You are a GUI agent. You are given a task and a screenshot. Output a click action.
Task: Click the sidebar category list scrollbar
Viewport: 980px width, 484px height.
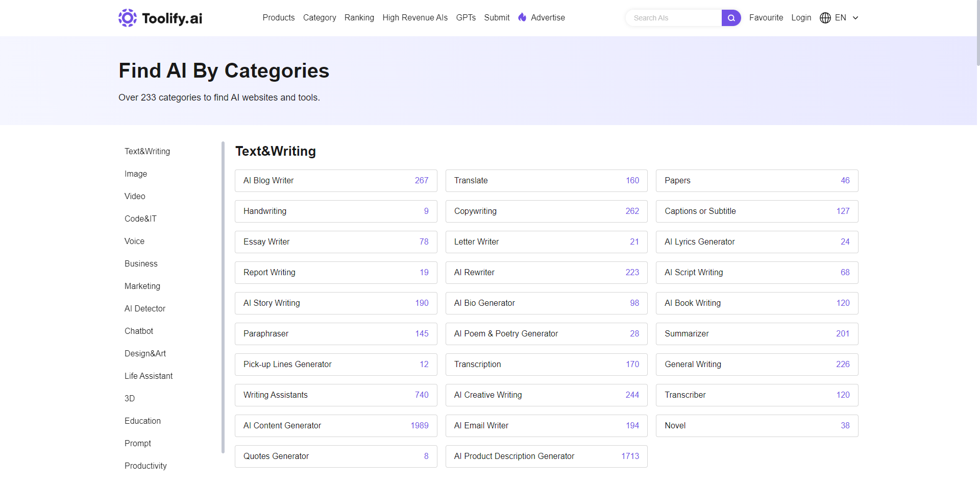click(x=223, y=297)
